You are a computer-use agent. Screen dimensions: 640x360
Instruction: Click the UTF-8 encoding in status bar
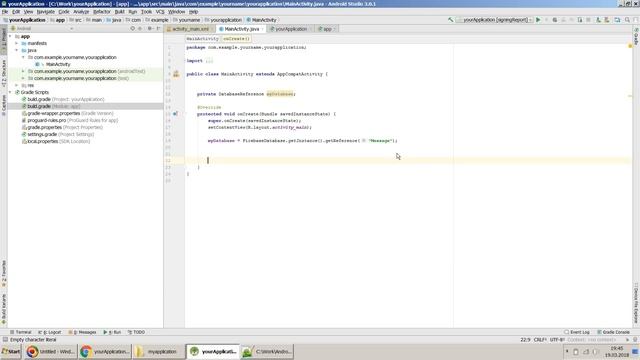point(557,340)
